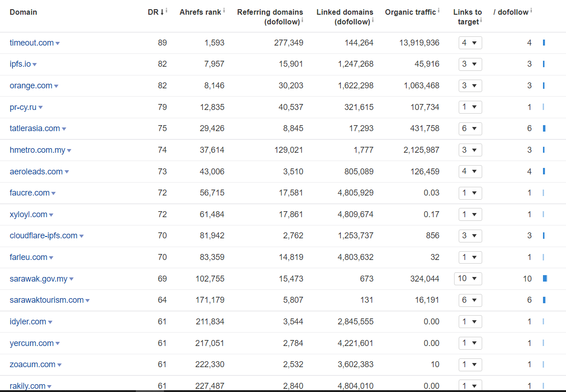Open Links to target dropdown for aeroleads.com
This screenshot has height=392, width=566.
470,172
